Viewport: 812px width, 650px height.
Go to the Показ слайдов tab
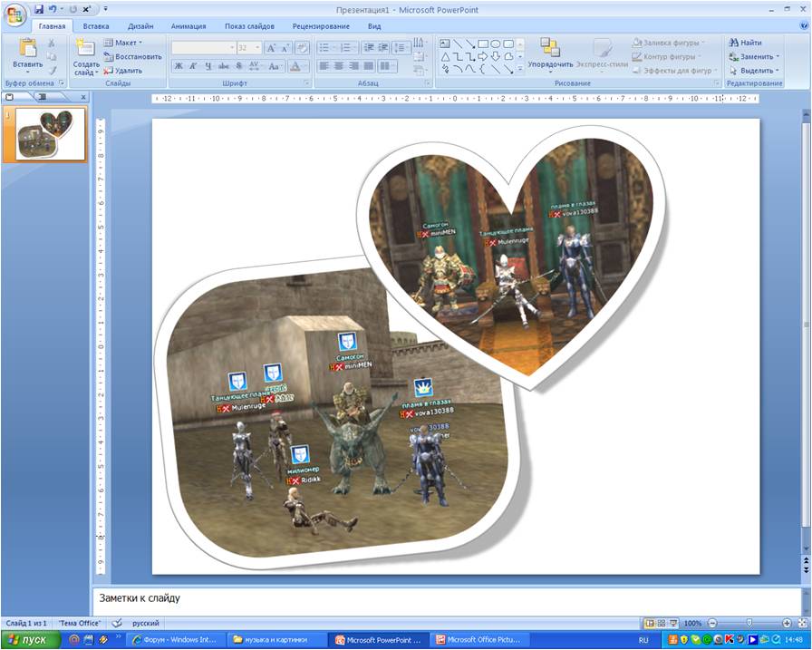point(249,26)
